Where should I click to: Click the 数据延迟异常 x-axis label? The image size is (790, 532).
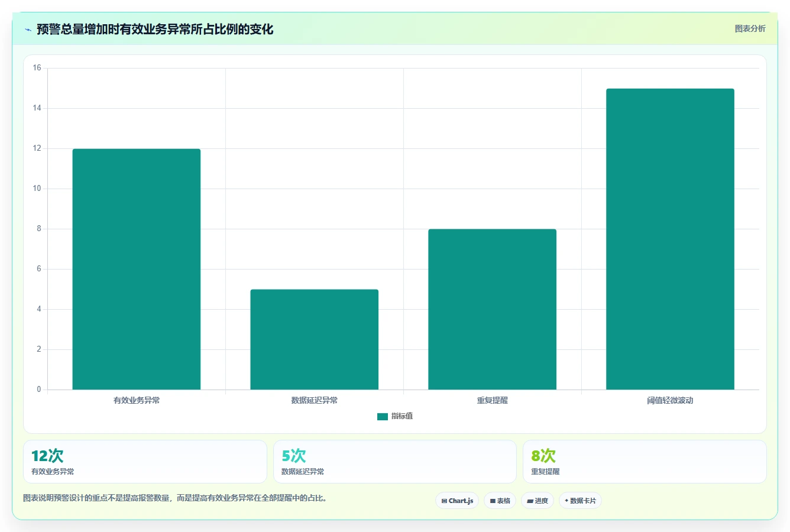click(x=315, y=400)
